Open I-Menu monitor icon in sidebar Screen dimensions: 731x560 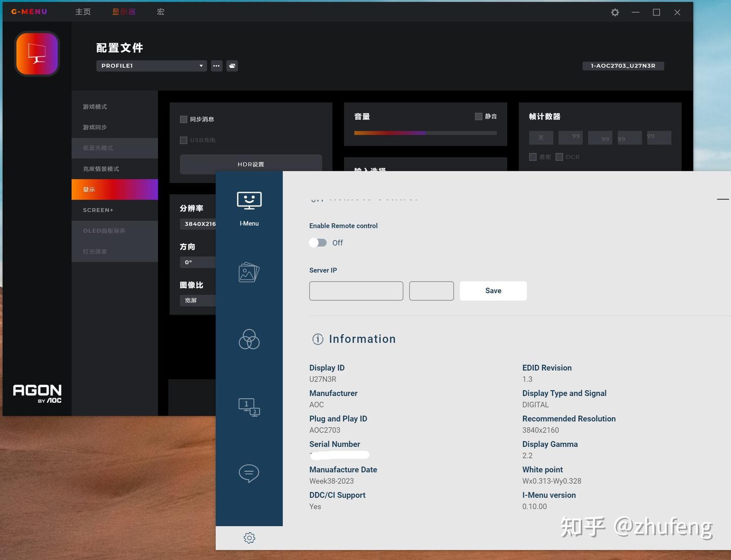coord(249,201)
